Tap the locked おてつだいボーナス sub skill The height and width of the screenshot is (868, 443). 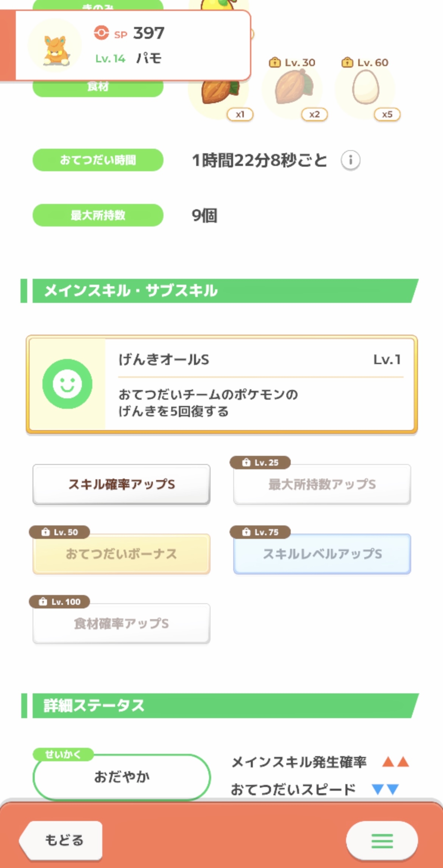point(122,554)
